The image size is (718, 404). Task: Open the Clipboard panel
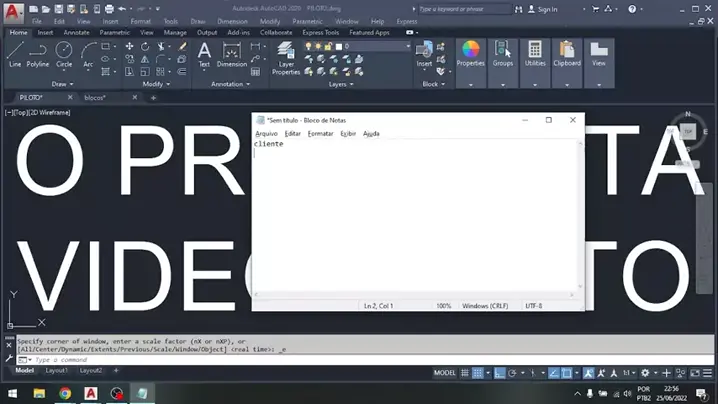click(567, 54)
